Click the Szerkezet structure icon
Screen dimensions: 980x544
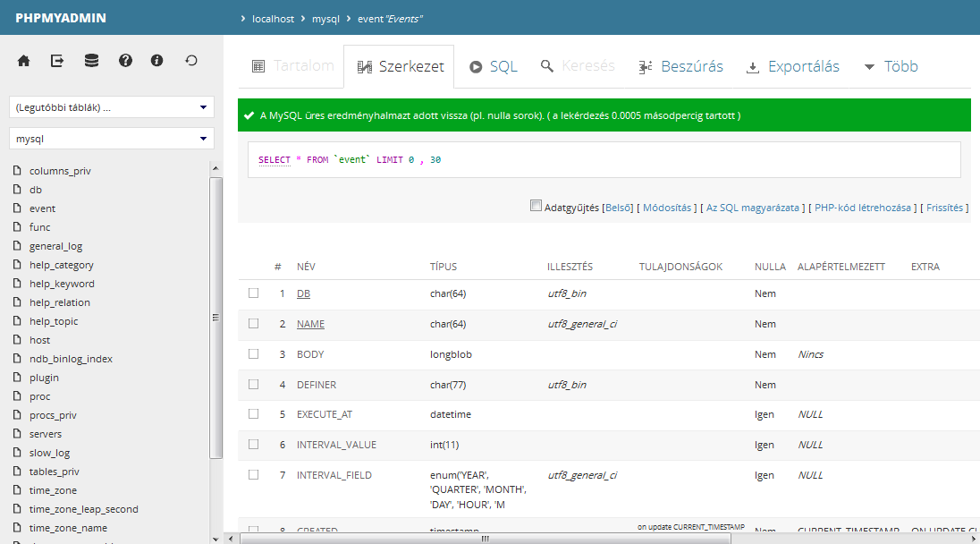pyautogui.click(x=365, y=67)
